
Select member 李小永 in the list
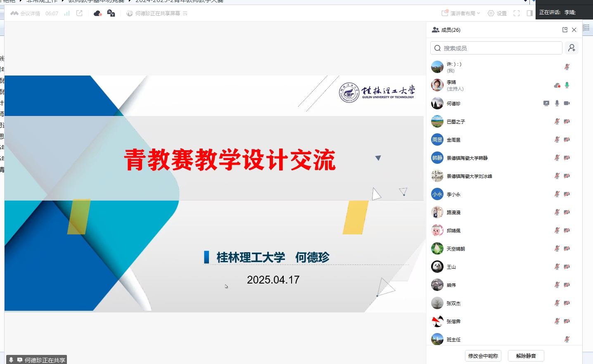click(x=453, y=194)
